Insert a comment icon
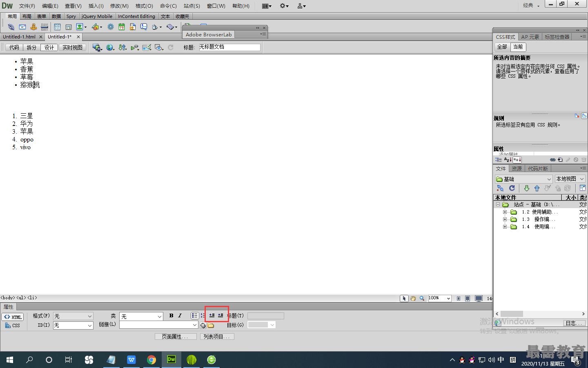Screen dimensions: 588x368 click(144, 27)
